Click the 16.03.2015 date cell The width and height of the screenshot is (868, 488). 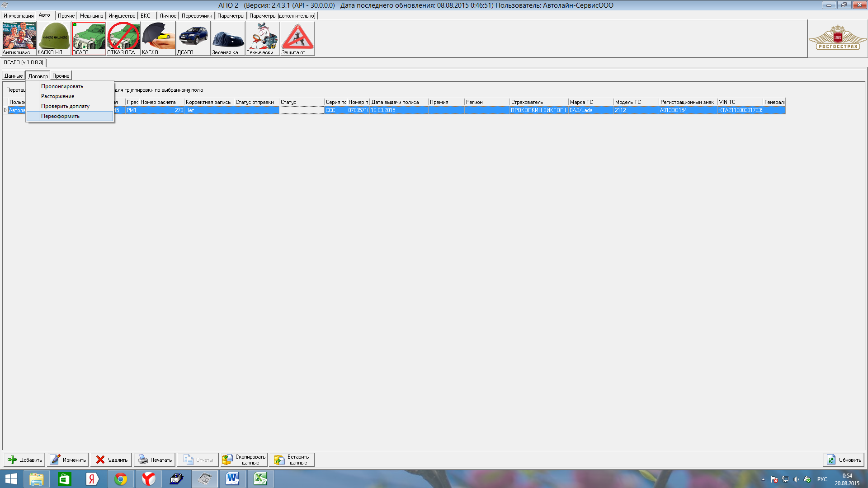pyautogui.click(x=399, y=110)
